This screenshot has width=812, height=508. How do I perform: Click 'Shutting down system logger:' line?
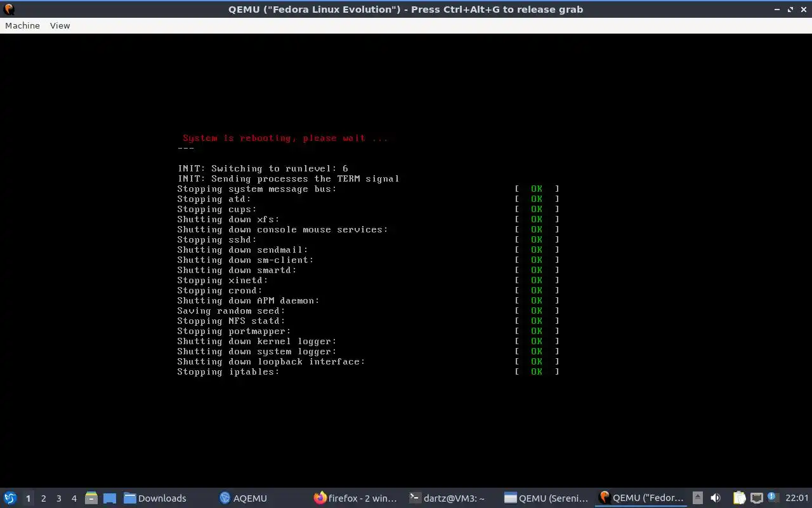coord(257,351)
